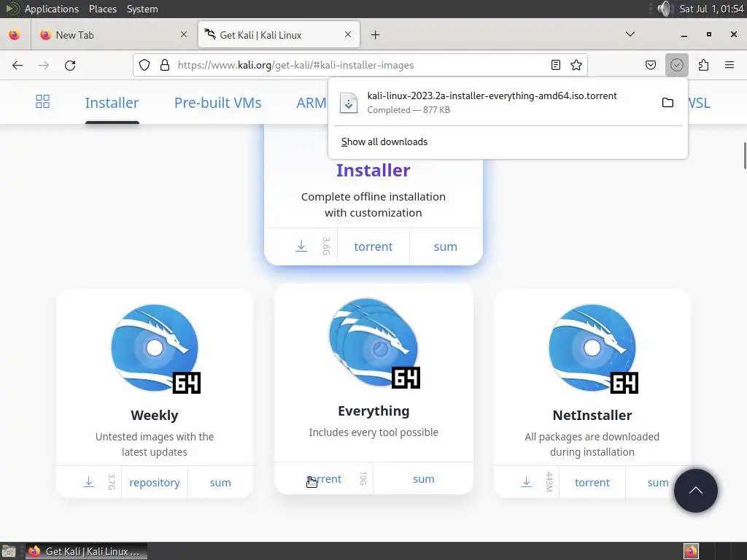This screenshot has height=560, width=747.
Task: Go to the ARM section
Action: point(311,103)
